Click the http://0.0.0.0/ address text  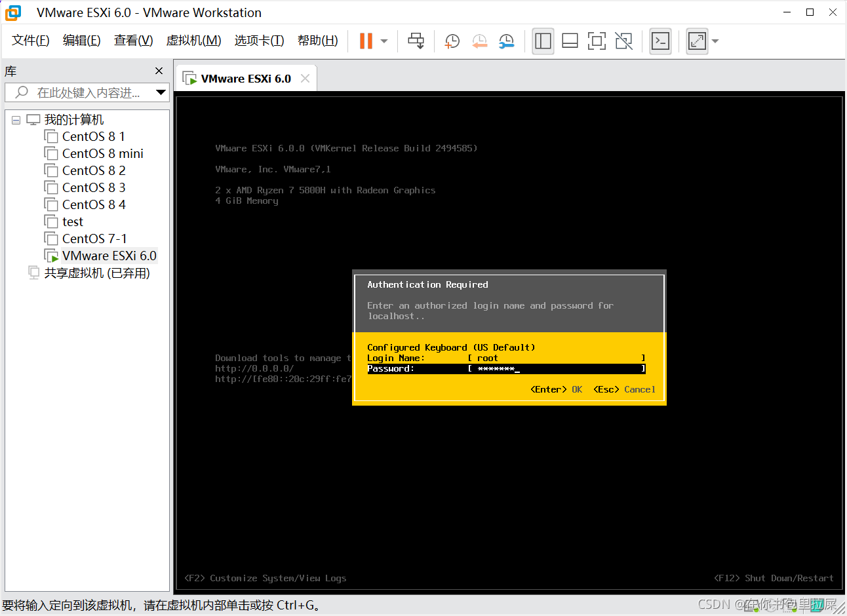254,368
